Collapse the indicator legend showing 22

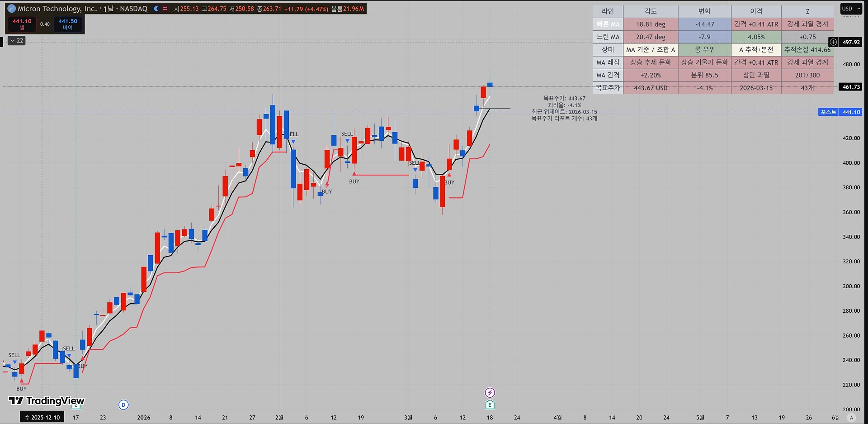[x=17, y=41]
